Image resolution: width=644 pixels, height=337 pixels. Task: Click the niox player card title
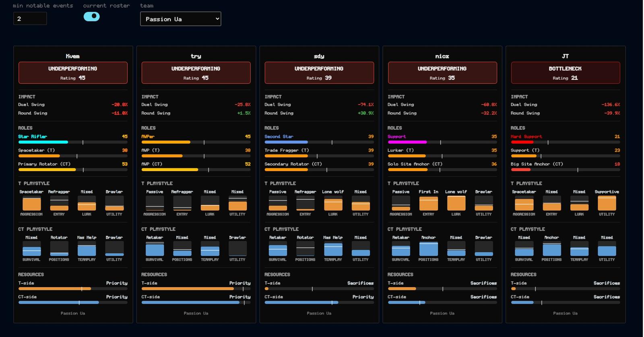coord(442,56)
